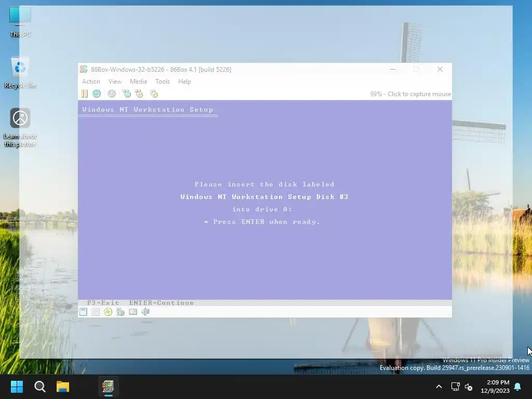Click the second empty floppy drive icon
This screenshot has width=532, height=399.
(96, 312)
